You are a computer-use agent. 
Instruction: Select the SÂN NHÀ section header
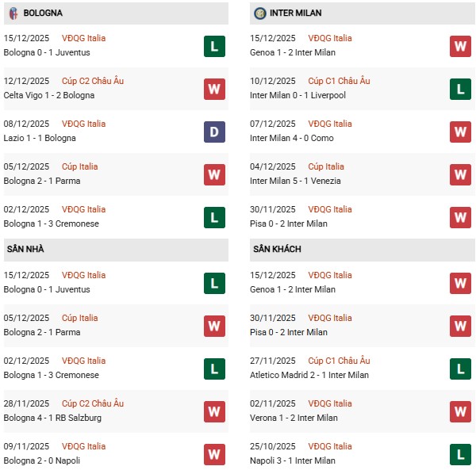point(25,249)
